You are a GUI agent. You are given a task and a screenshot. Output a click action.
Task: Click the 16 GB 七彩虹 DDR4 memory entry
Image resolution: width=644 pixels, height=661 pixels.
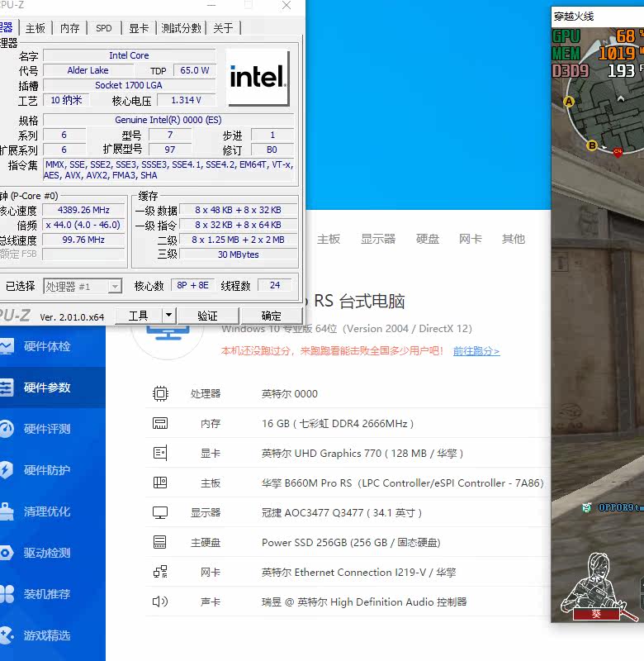coord(338,423)
